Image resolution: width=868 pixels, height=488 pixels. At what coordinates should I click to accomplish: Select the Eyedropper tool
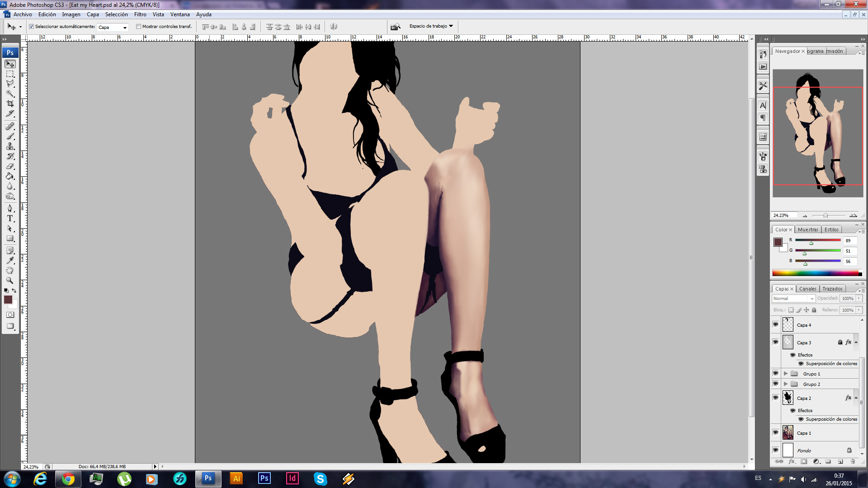(10, 260)
